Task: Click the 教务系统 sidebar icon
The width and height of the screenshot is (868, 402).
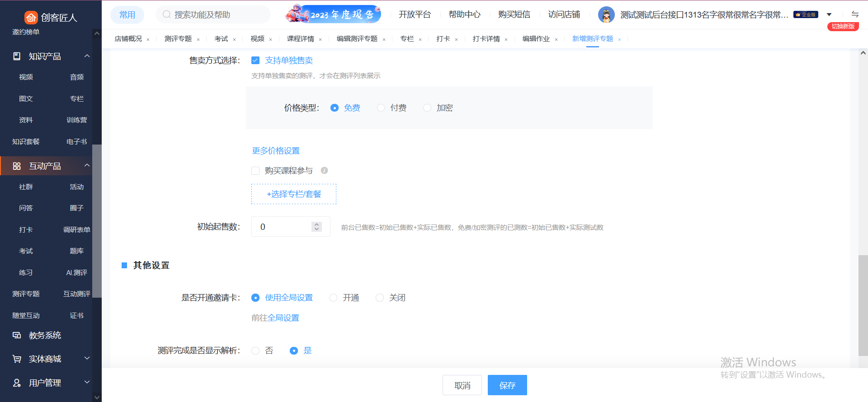Action: (17, 335)
